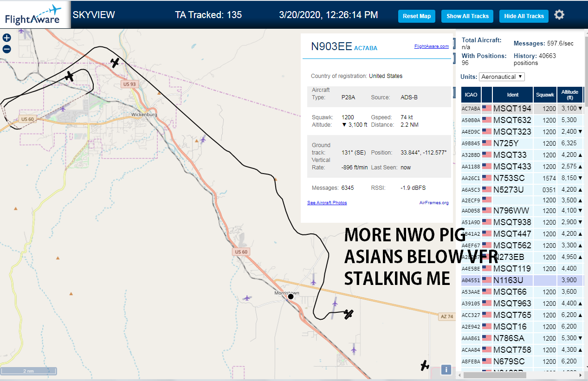
Task: Click Hide All Tracks button
Action: (524, 16)
